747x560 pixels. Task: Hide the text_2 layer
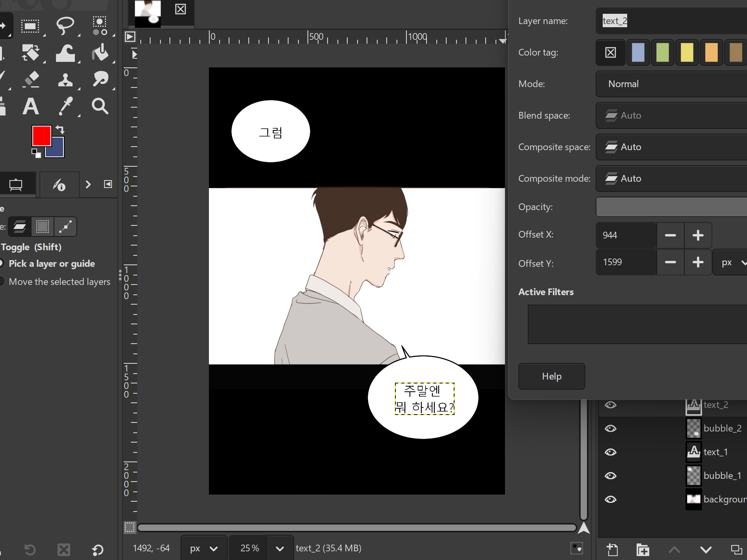tap(611, 405)
